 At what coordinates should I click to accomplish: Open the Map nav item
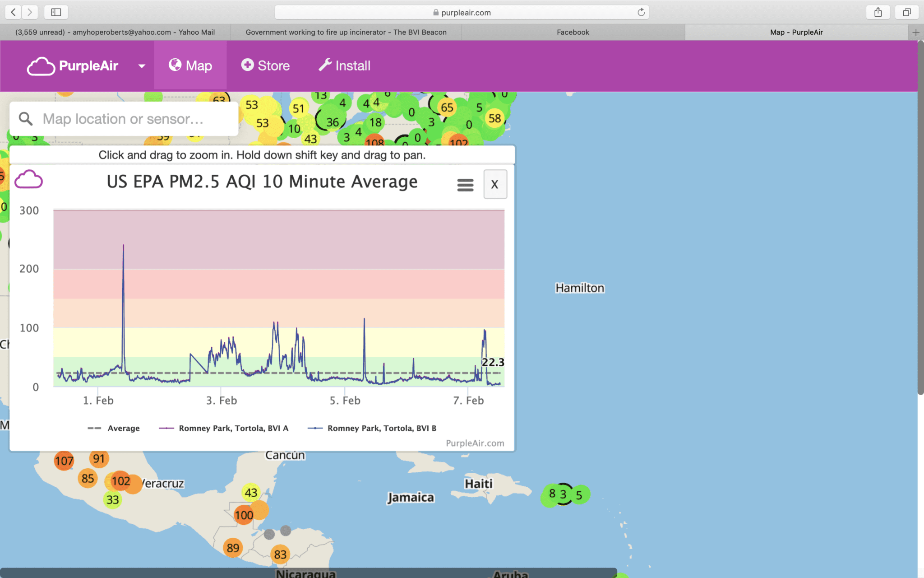pos(190,65)
